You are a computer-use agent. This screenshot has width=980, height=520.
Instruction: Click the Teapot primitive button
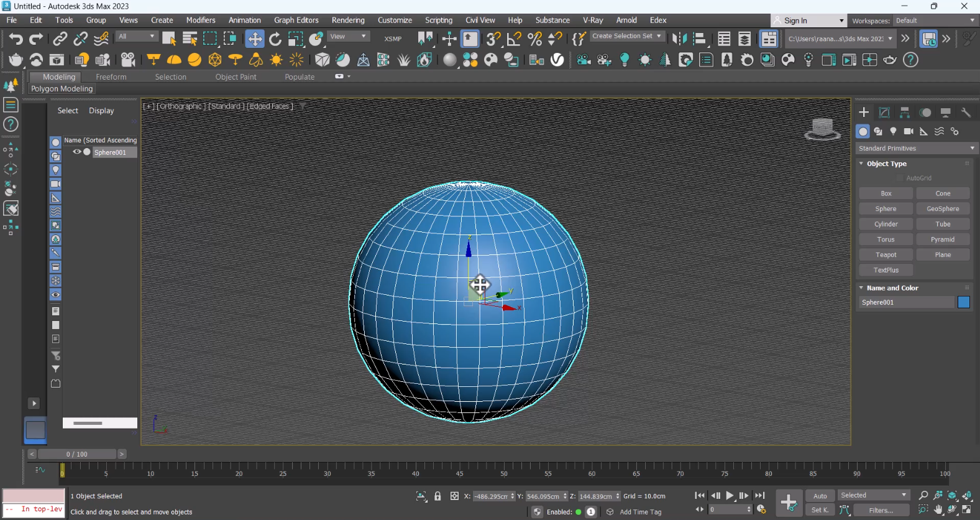click(x=886, y=255)
